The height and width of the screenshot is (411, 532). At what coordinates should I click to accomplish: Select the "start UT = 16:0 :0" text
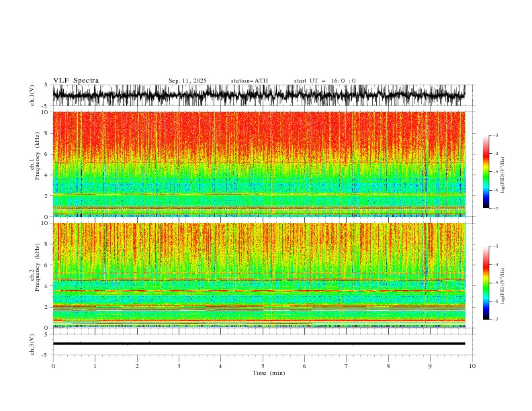(324, 81)
